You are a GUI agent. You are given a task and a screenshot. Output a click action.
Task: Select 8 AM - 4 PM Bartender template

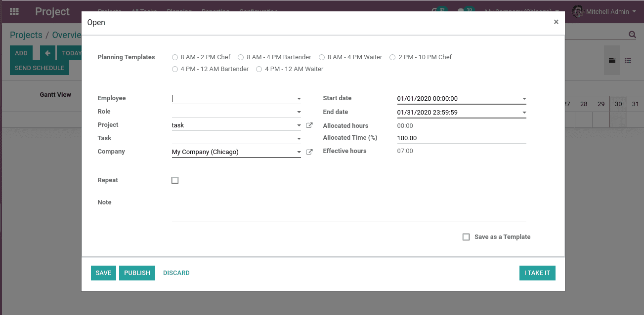coord(241,57)
